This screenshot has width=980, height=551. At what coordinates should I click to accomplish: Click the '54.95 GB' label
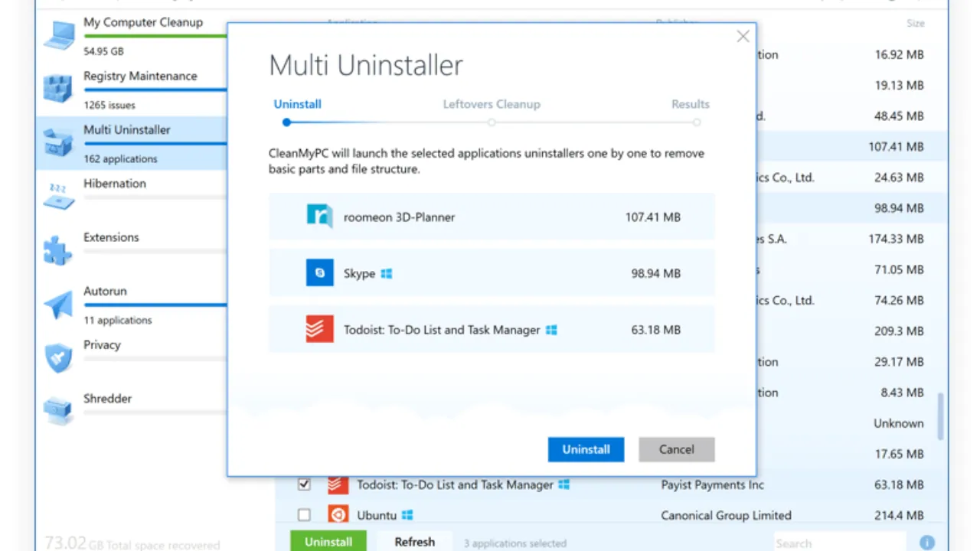(103, 51)
